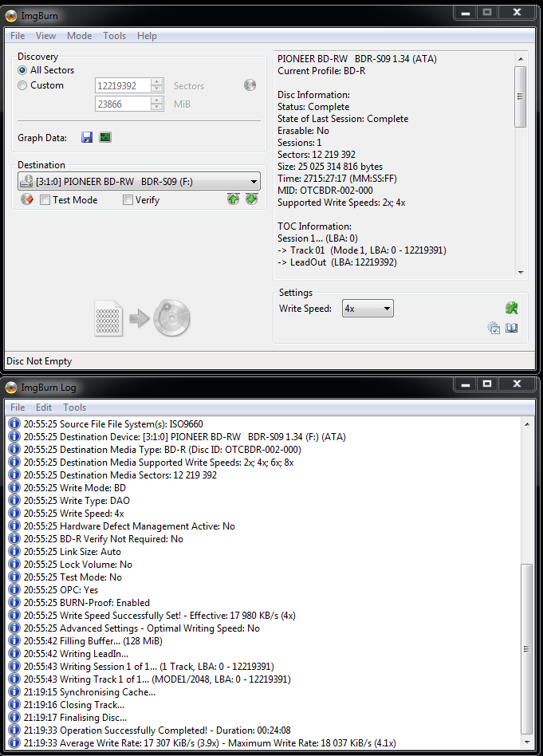Image resolution: width=543 pixels, height=756 pixels.
Task: Open the Write Speed 4x dropdown
Action: (368, 309)
